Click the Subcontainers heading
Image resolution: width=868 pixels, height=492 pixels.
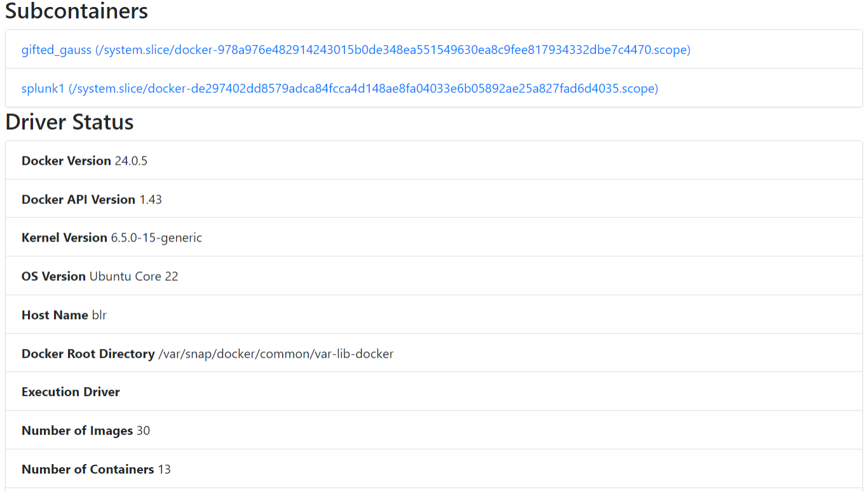pos(76,11)
